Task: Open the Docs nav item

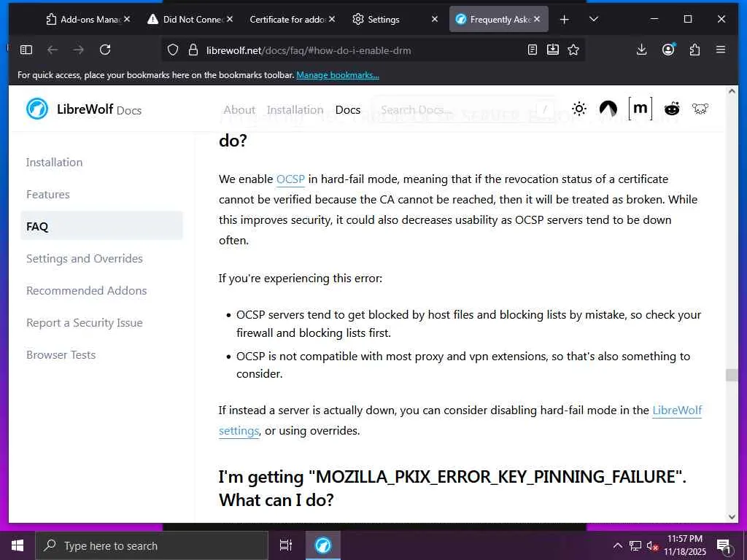Action: coord(348,110)
